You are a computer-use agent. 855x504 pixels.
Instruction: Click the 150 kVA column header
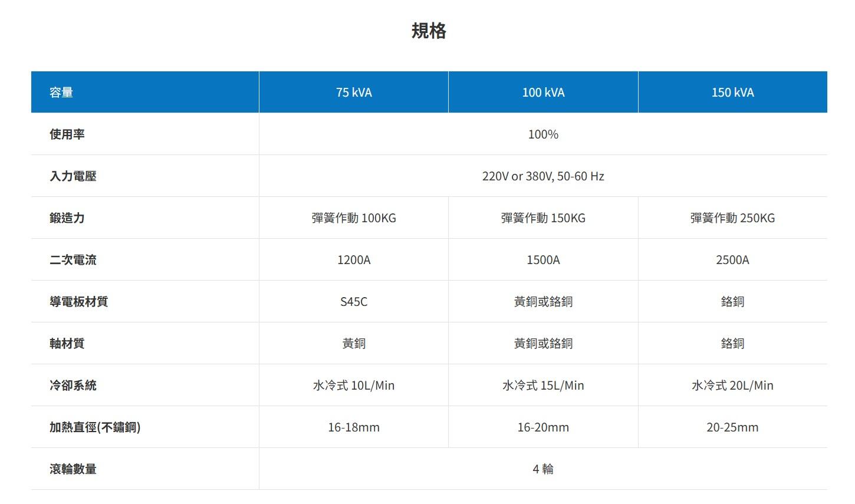click(732, 93)
